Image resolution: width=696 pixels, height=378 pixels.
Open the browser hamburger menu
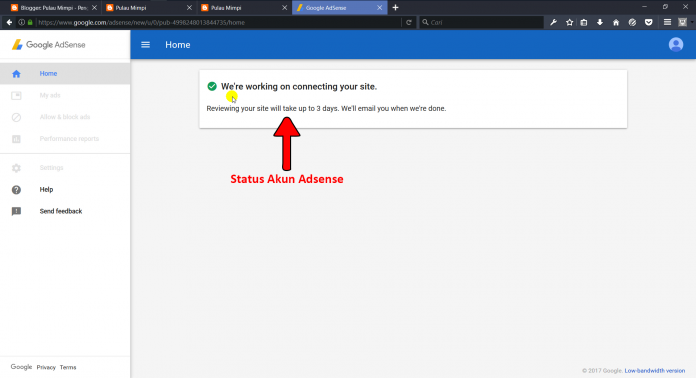[x=667, y=22]
